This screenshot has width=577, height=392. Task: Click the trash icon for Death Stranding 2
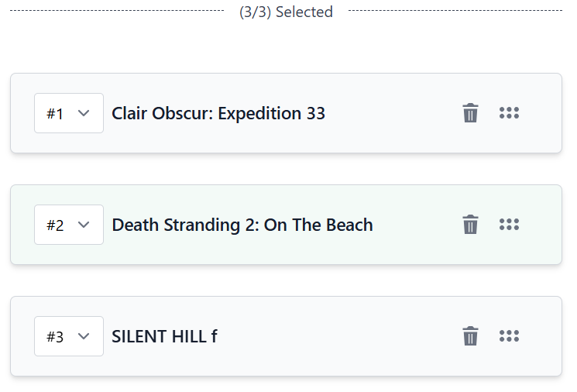(x=470, y=225)
